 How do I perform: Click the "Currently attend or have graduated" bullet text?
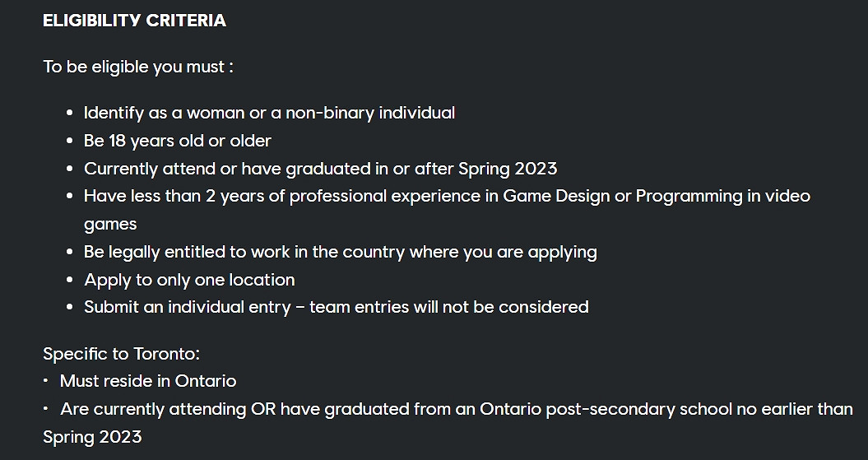pyautogui.click(x=320, y=169)
